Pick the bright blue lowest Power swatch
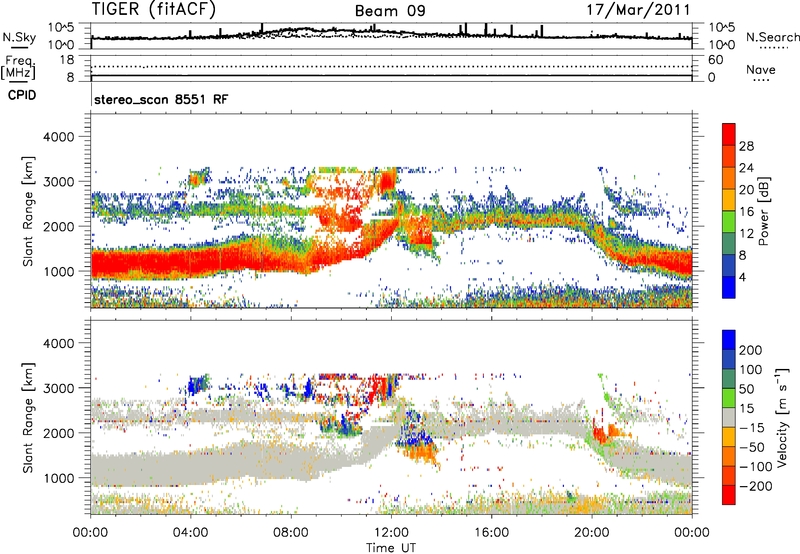Screen dimensions: 800x554 [x=729, y=287]
